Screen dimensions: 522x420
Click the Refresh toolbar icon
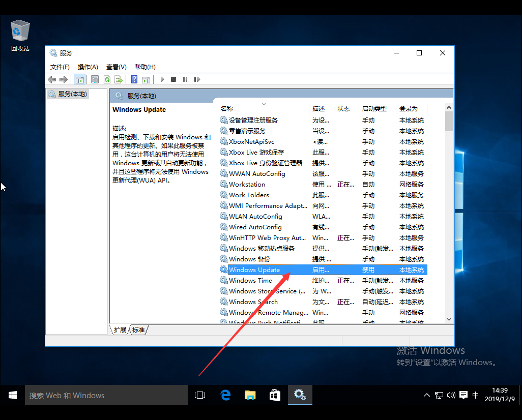pos(107,79)
